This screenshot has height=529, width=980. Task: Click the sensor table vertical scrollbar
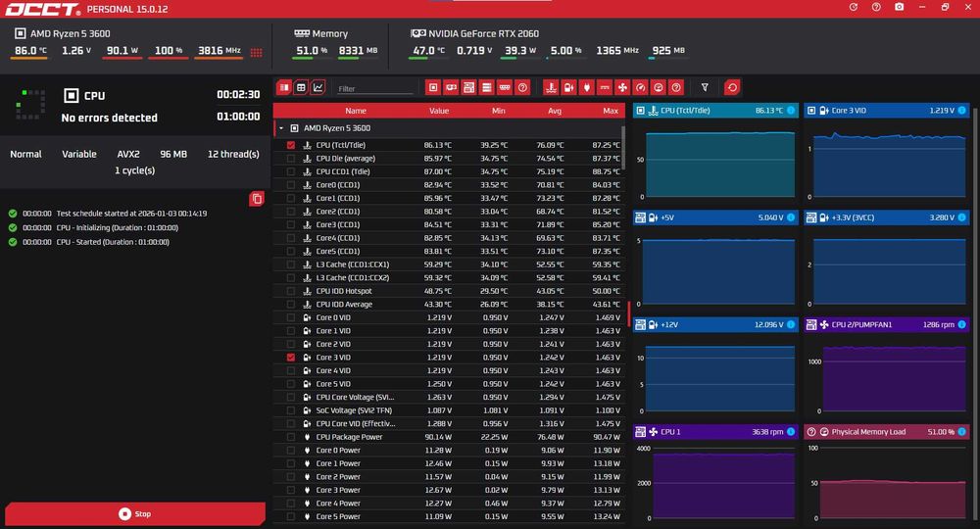tap(623, 147)
